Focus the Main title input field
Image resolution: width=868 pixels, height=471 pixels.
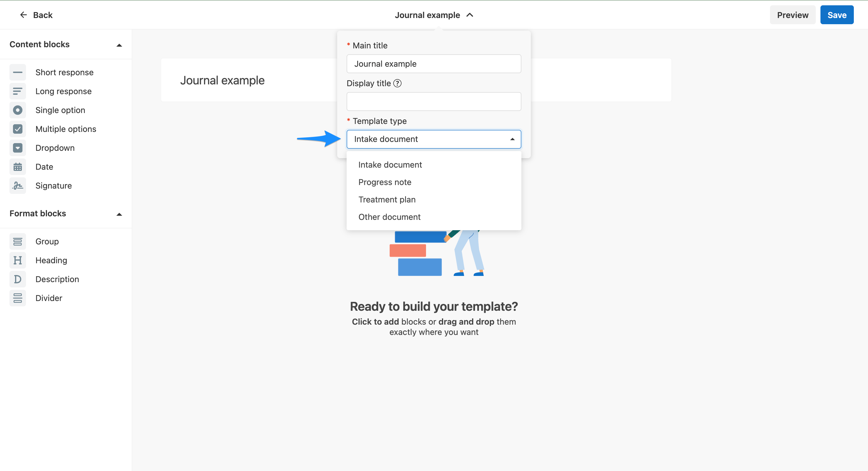[434, 64]
